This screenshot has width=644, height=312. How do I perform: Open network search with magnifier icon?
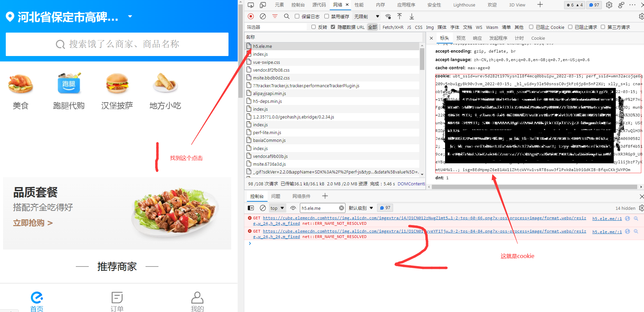(287, 16)
